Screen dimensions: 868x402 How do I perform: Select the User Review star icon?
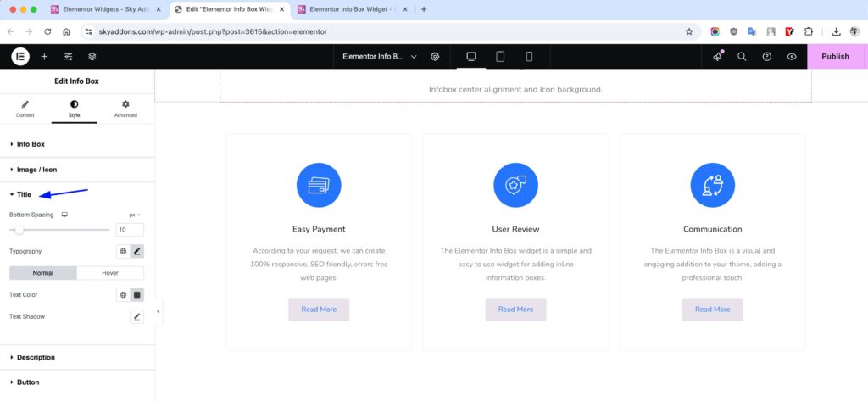click(516, 186)
